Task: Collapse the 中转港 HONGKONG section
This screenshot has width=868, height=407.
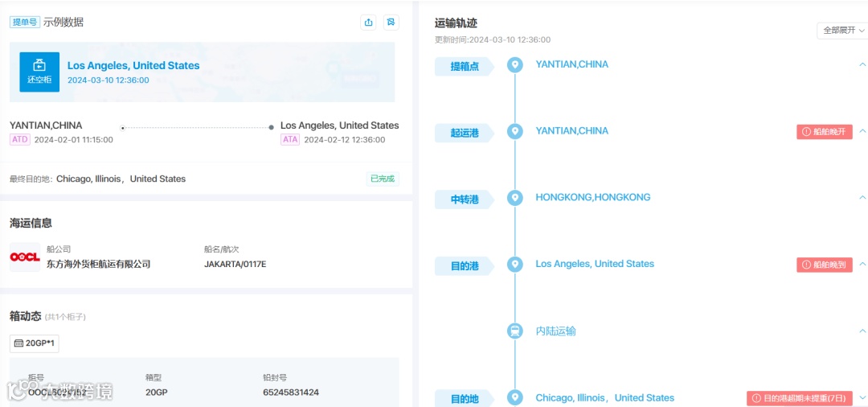Action: coord(862,197)
